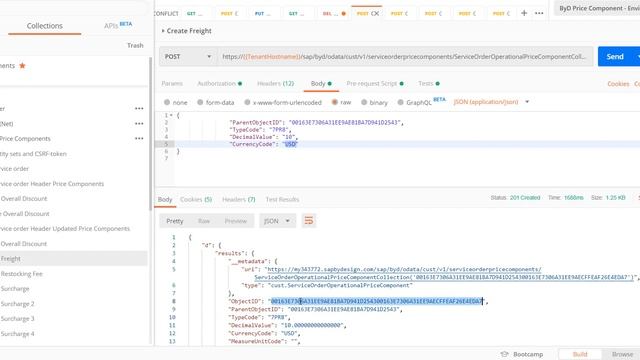This screenshot has width=640, height=360.
Task: Switch response view to Preview
Action: click(x=236, y=221)
